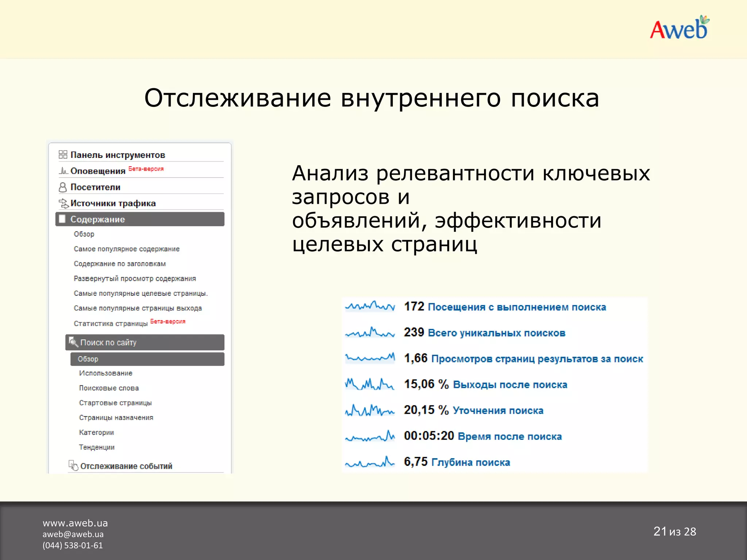Click Просмотров страниц результатов за поиск
The width and height of the screenshot is (747, 560).
coord(537,359)
